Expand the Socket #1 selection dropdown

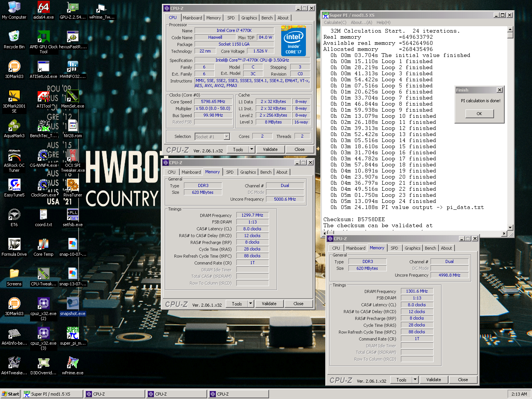(x=226, y=136)
